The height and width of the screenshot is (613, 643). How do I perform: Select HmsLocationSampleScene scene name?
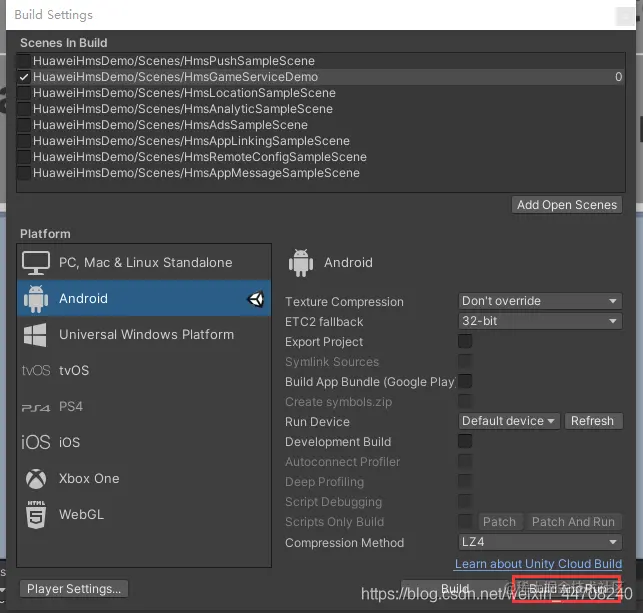(x=185, y=93)
